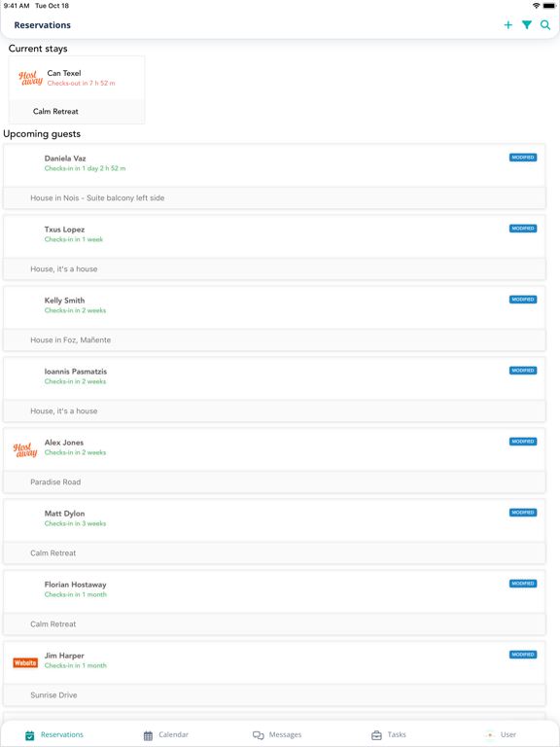Click the Messages tab chat icon

[258, 735]
